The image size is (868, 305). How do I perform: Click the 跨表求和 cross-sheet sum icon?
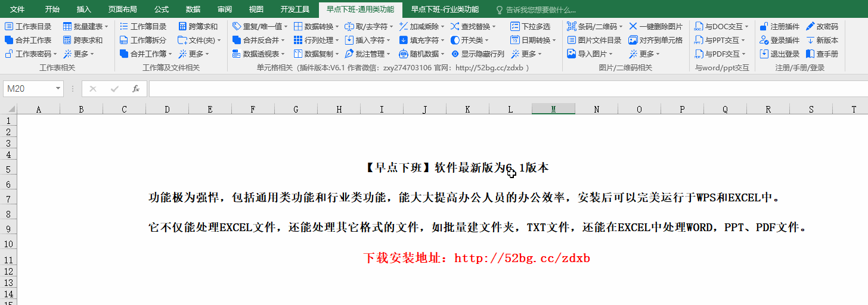(67, 40)
